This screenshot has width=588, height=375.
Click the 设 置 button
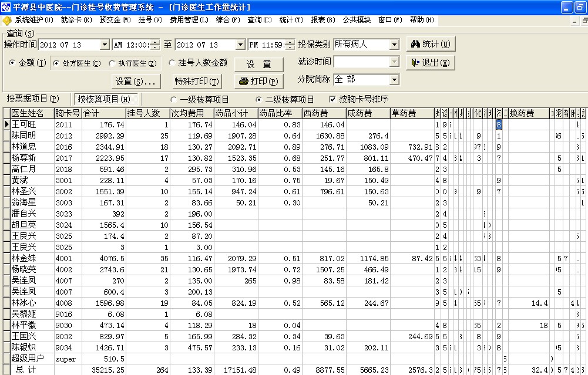258,65
